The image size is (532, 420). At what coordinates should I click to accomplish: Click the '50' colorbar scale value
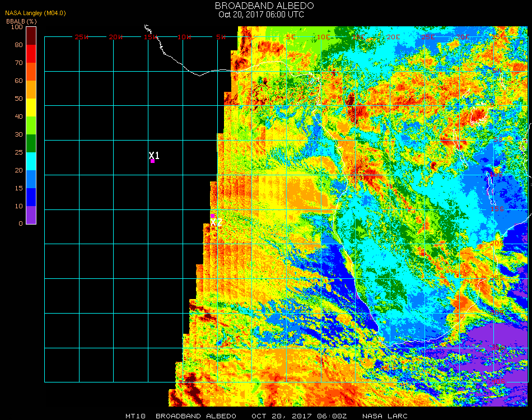(x=18, y=99)
